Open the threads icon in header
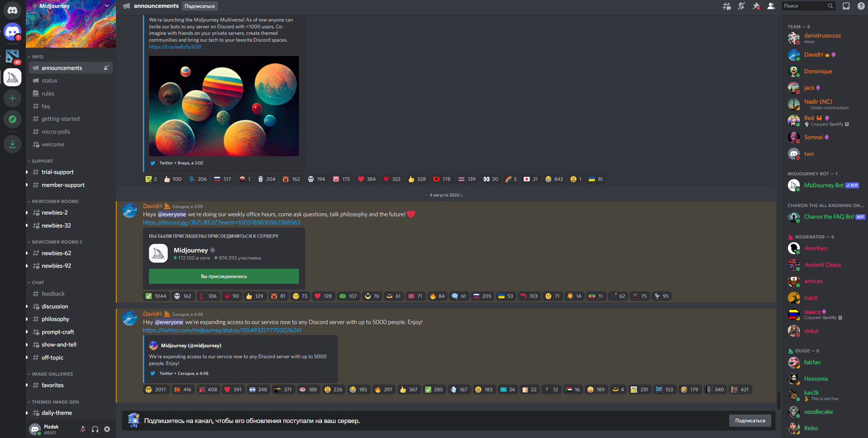 click(x=726, y=6)
